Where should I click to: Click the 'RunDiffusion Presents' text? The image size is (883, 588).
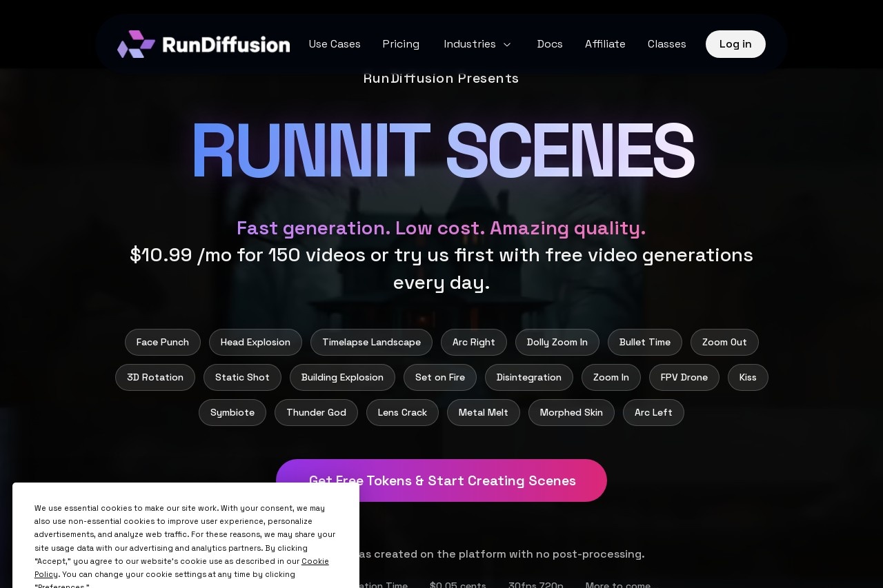[441, 79]
